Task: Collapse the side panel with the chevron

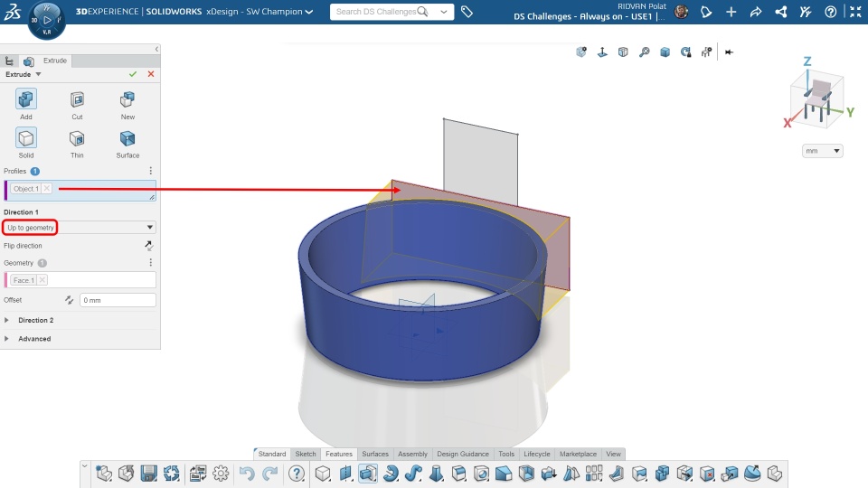Action: click(x=156, y=49)
